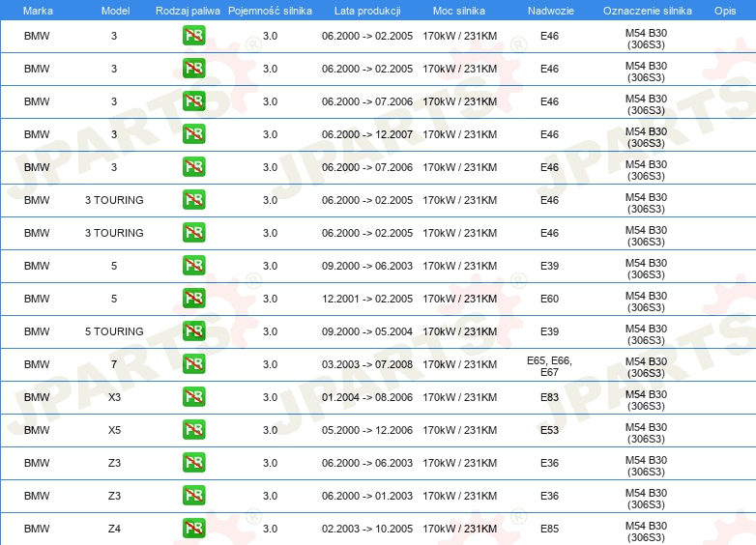Select the date range 09.2000 -> 05.2004
The width and height of the screenshot is (756, 545).
[367, 331]
